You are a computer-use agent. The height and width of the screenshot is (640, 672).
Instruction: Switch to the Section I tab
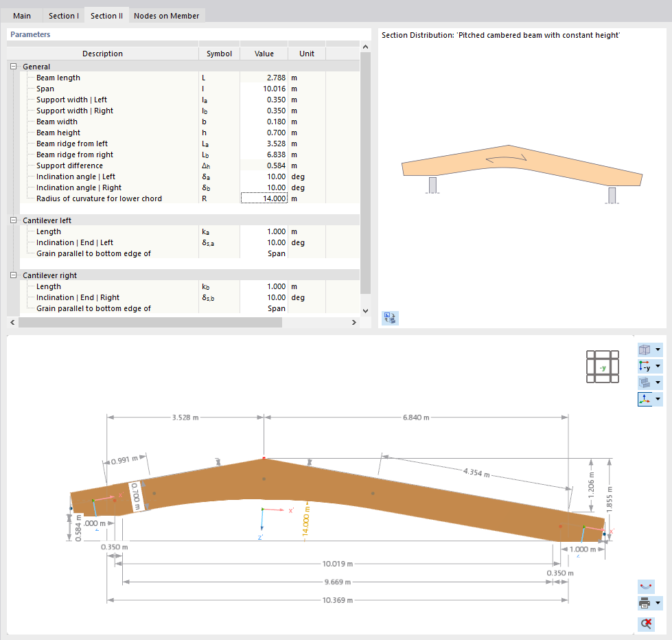tap(63, 16)
